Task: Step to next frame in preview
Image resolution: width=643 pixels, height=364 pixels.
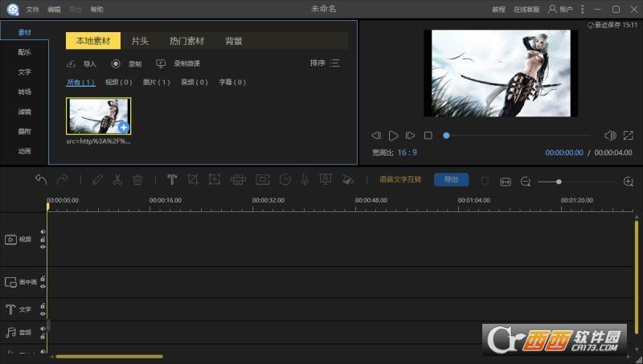Action: pyautogui.click(x=410, y=135)
